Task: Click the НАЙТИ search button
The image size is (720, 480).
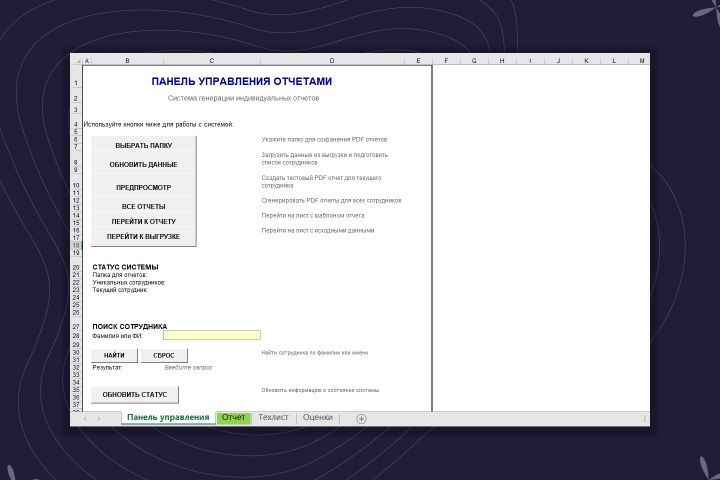Action: coord(114,355)
